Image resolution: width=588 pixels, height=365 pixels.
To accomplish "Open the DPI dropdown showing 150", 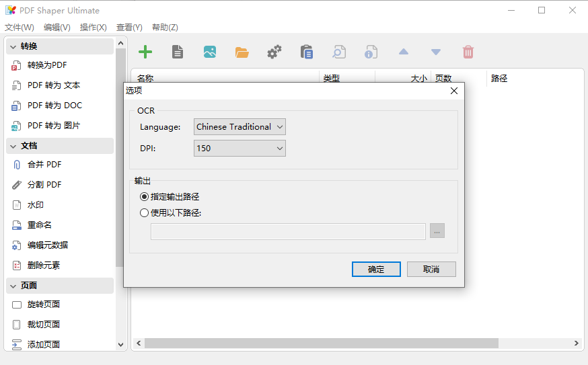I will pyautogui.click(x=240, y=148).
